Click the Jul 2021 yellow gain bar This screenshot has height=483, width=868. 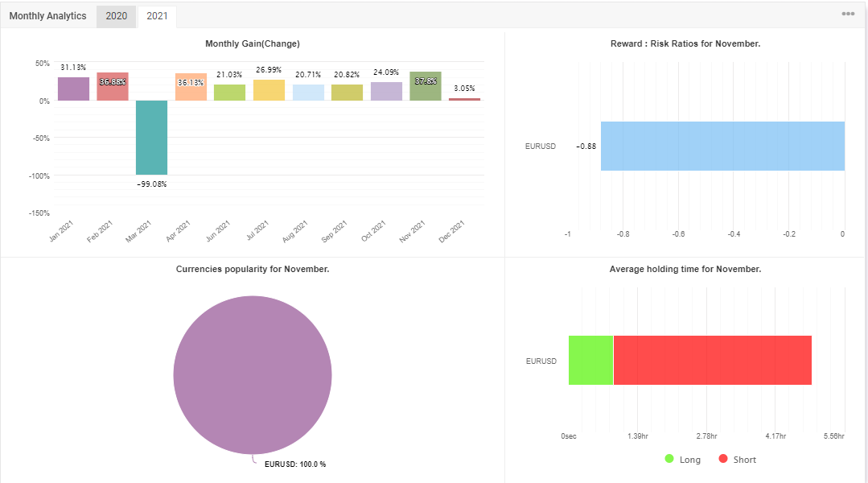pyautogui.click(x=269, y=90)
